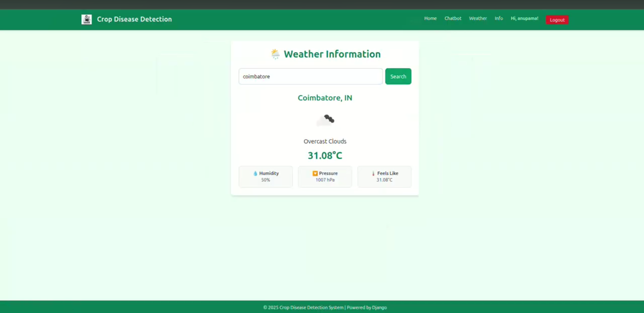Screen dimensions: 644x313
Task: Click the Humidity label
Action: pos(269,173)
